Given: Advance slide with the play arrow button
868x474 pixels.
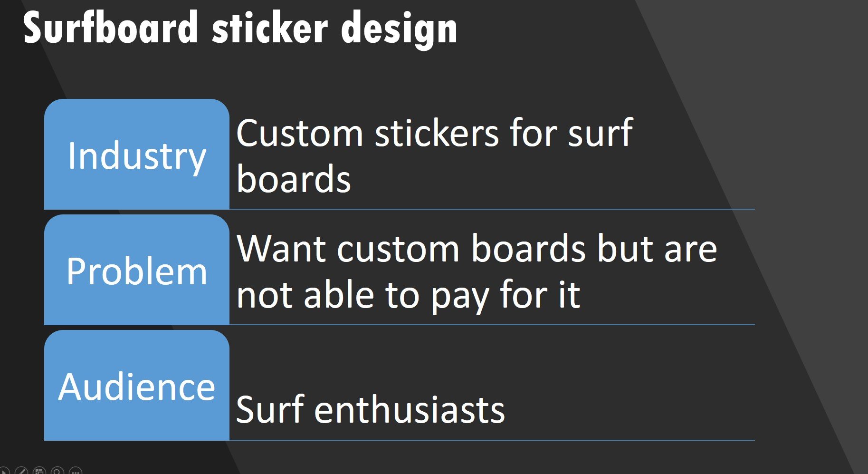Looking at the screenshot, I should click(3, 472).
